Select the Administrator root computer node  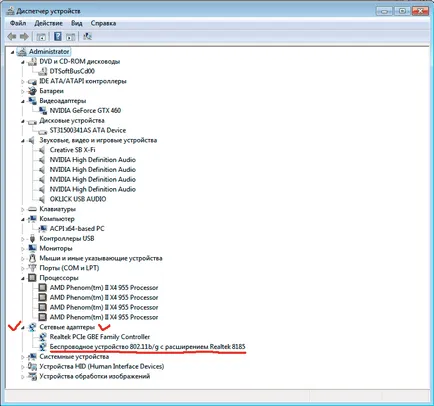[49, 51]
